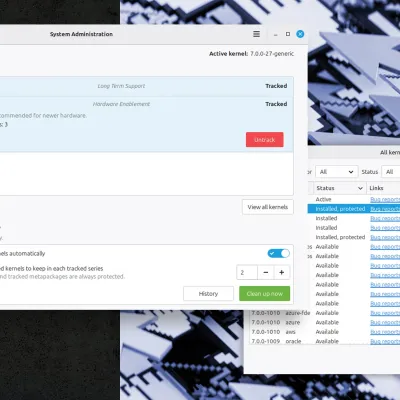This screenshot has width=400, height=400.
Task: Select version 7.0.0-1010 in the aws row
Action: (266, 332)
